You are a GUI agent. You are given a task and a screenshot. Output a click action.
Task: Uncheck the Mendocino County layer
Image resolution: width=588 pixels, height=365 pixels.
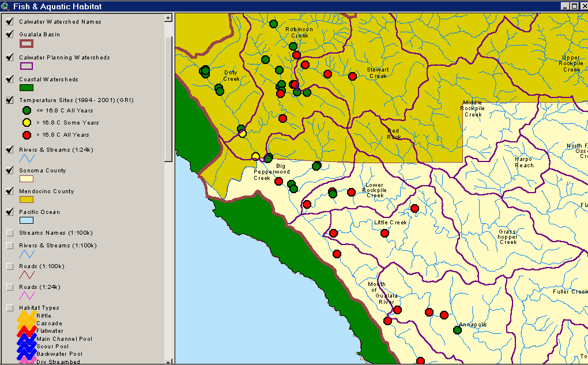click(x=10, y=191)
